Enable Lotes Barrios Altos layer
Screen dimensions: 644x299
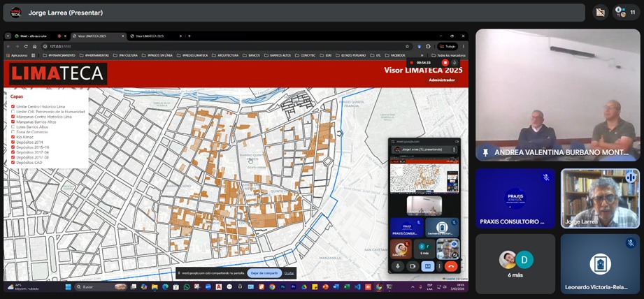[x=13, y=127]
